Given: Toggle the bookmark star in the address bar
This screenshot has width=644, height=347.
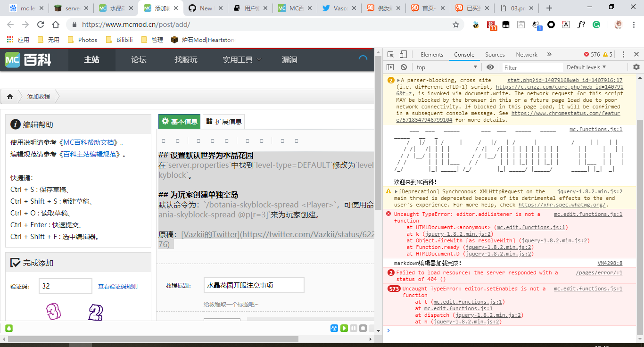Looking at the screenshot, I should pos(456,24).
